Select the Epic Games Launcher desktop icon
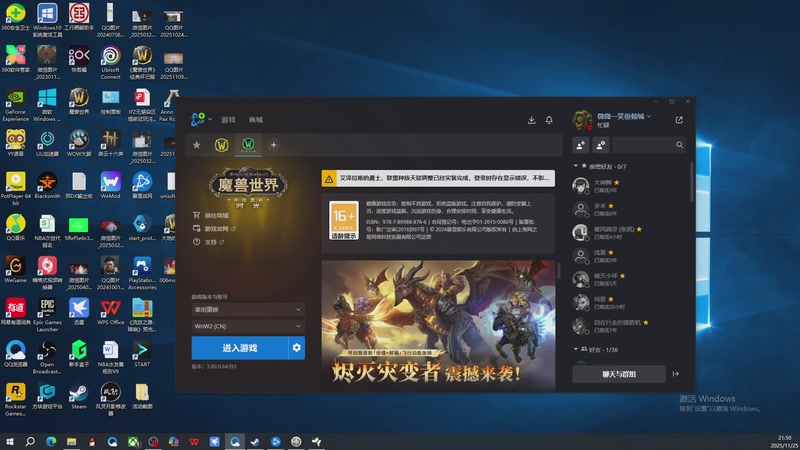Viewport: 800px width, 450px height. coord(47,315)
